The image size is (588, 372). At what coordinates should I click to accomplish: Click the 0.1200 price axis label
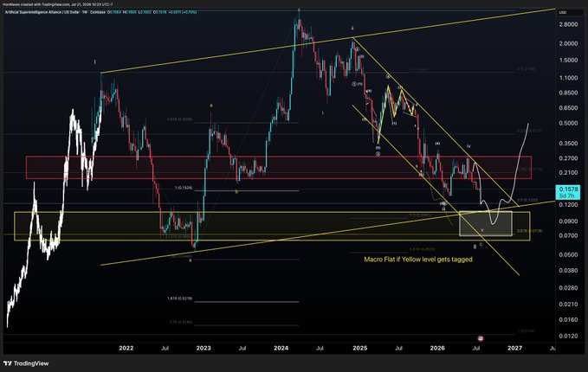(x=568, y=204)
